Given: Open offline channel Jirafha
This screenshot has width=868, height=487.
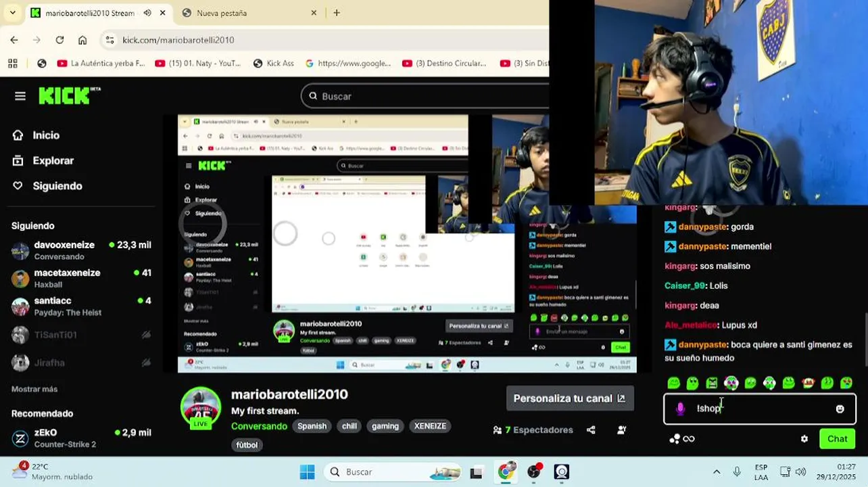Looking at the screenshot, I should click(x=81, y=363).
